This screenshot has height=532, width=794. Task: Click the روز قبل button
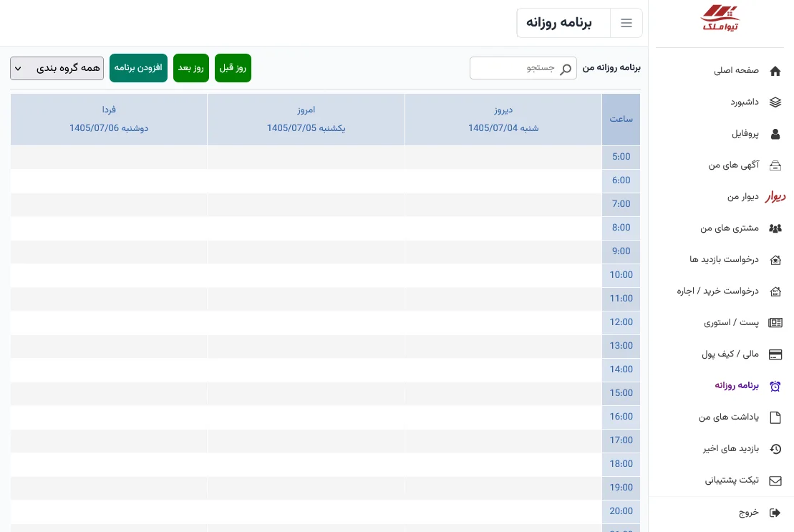coord(233,68)
